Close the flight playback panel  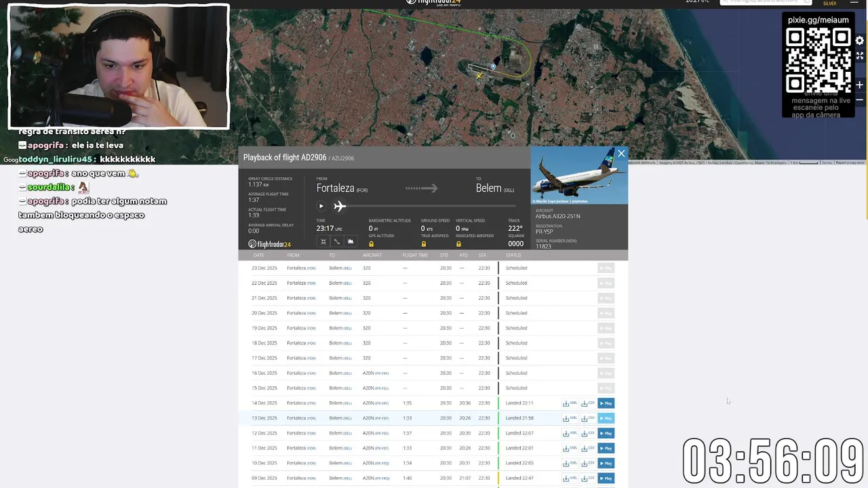(621, 154)
